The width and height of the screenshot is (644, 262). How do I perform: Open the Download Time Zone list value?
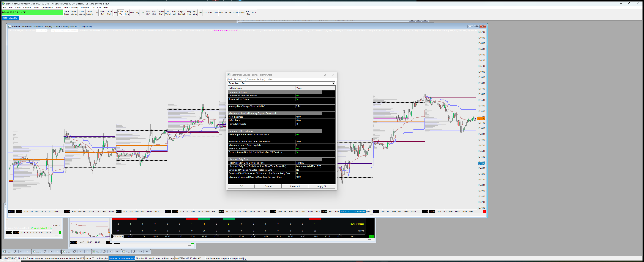click(308, 166)
